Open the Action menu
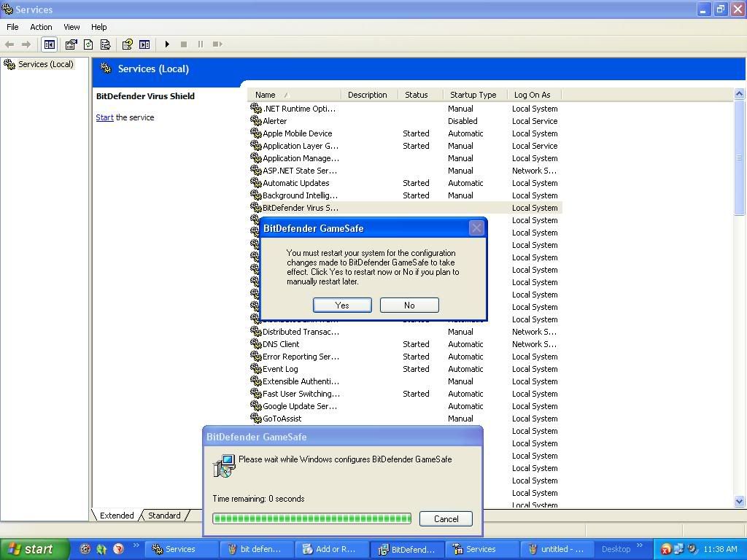Viewport: 747px width, 560px height. pos(41,27)
